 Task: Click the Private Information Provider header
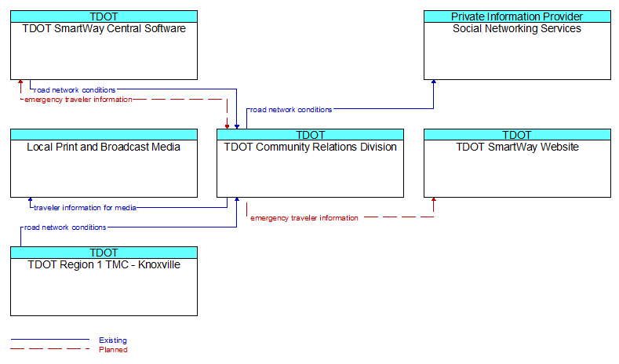point(517,16)
